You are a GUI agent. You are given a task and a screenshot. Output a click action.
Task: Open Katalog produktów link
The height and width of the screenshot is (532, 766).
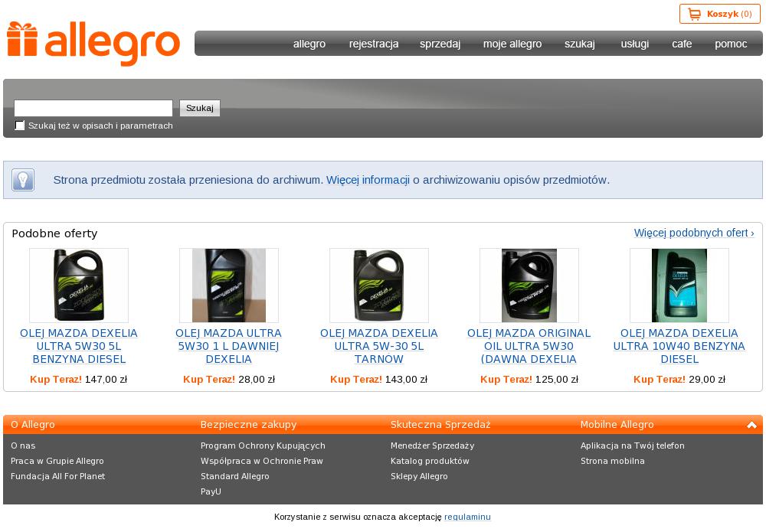[x=430, y=461]
